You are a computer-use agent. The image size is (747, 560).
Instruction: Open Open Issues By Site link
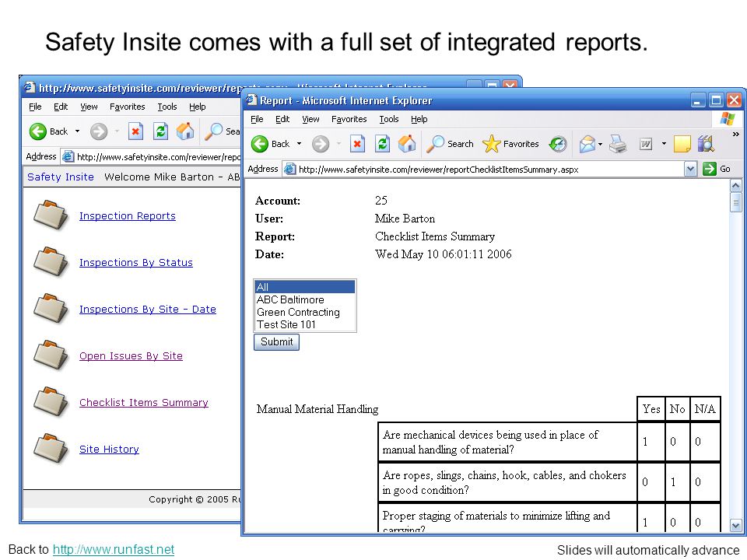131,355
